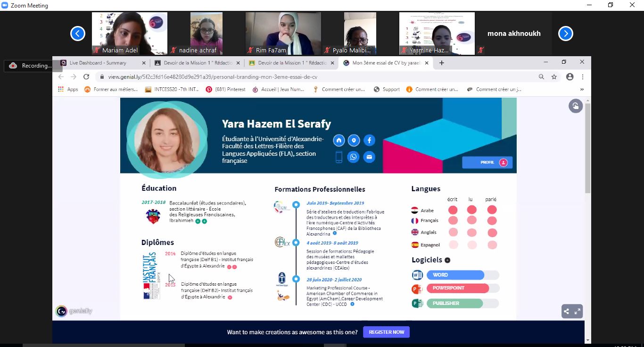Click the REGISTER NOW button
The width and height of the screenshot is (644, 347).
click(x=386, y=332)
